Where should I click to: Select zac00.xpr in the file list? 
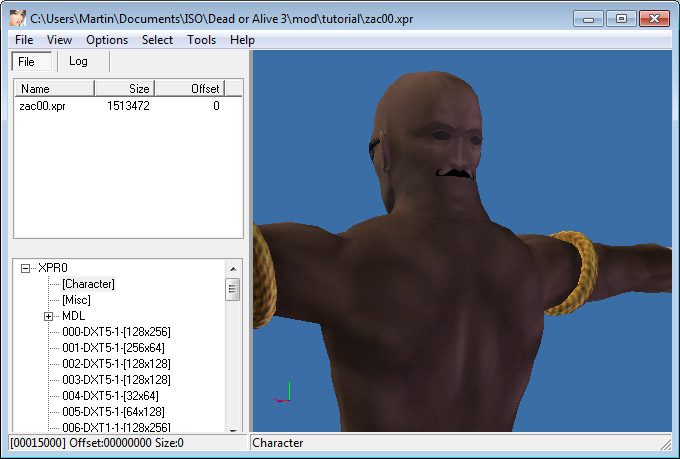point(42,106)
